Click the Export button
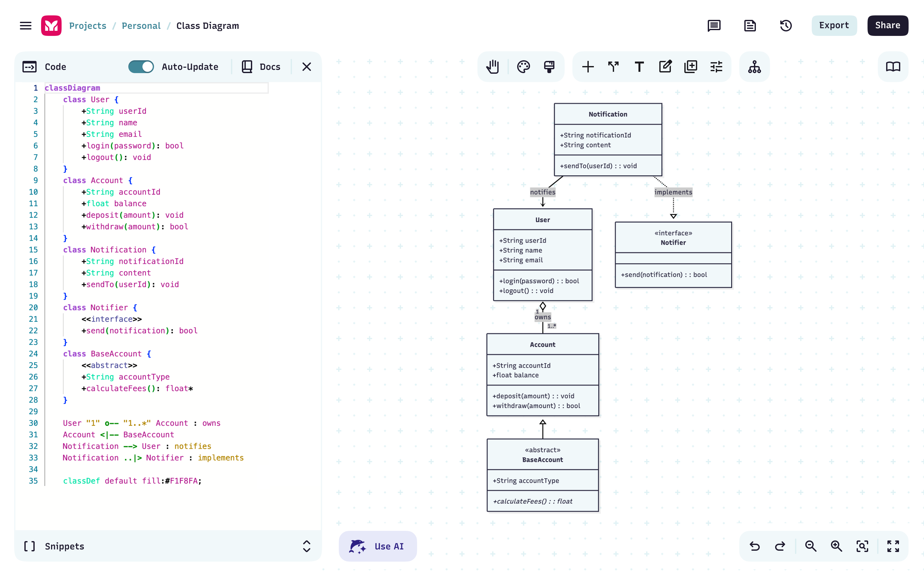 pyautogui.click(x=834, y=26)
